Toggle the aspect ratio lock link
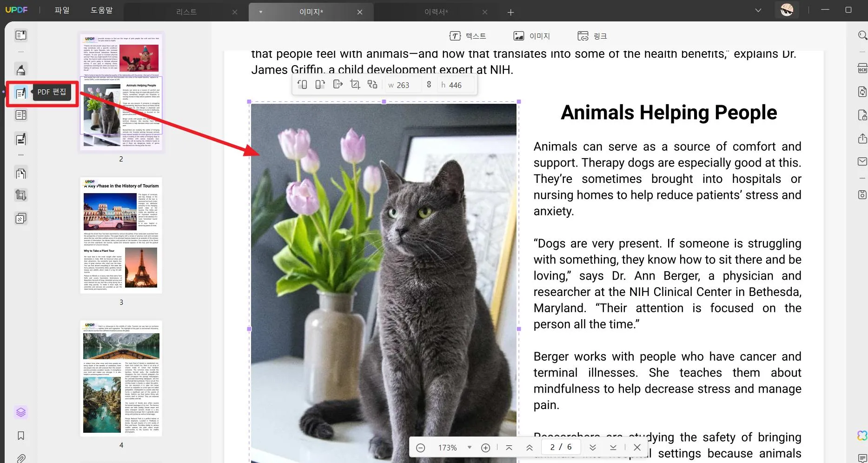The image size is (868, 463). coord(429,85)
